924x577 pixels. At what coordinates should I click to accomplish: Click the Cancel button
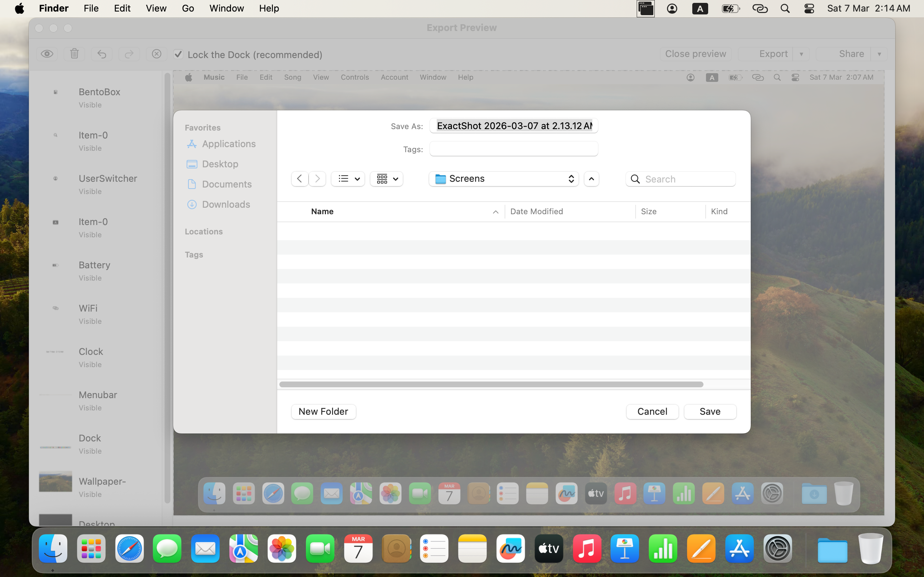pos(652,411)
